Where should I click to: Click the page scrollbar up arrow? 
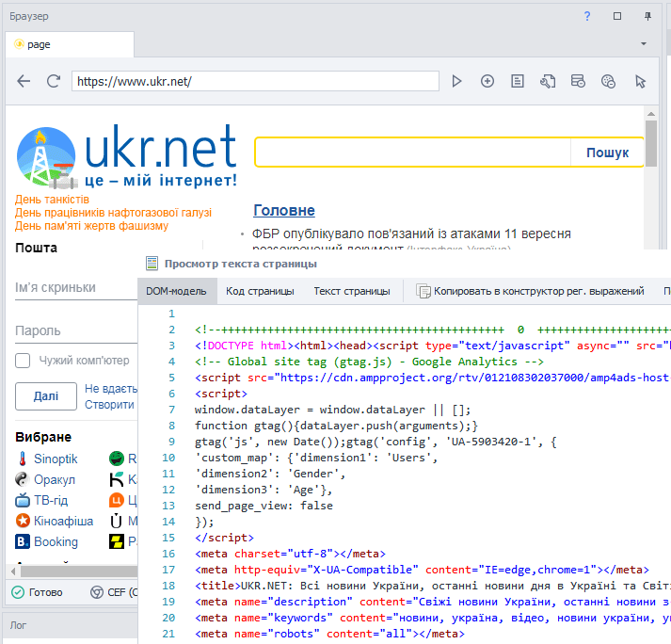[651, 114]
